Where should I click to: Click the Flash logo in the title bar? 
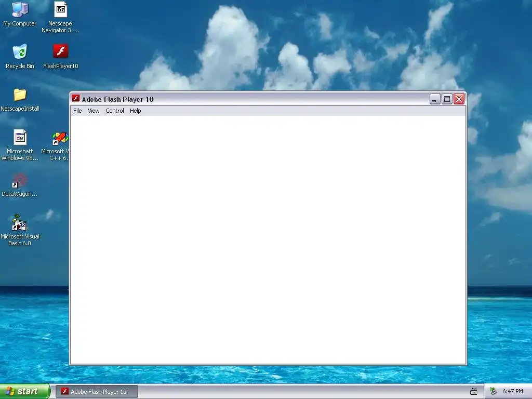pos(76,99)
